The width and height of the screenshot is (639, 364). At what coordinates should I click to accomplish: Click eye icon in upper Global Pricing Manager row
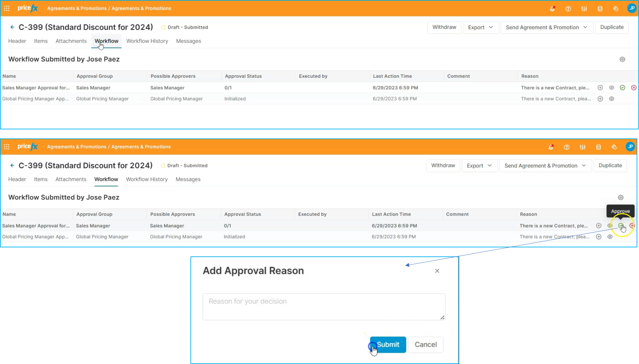612,99
